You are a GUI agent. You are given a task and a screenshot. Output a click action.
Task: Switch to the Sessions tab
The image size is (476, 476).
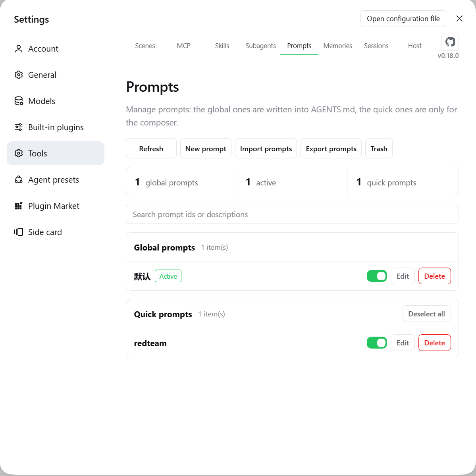[376, 46]
